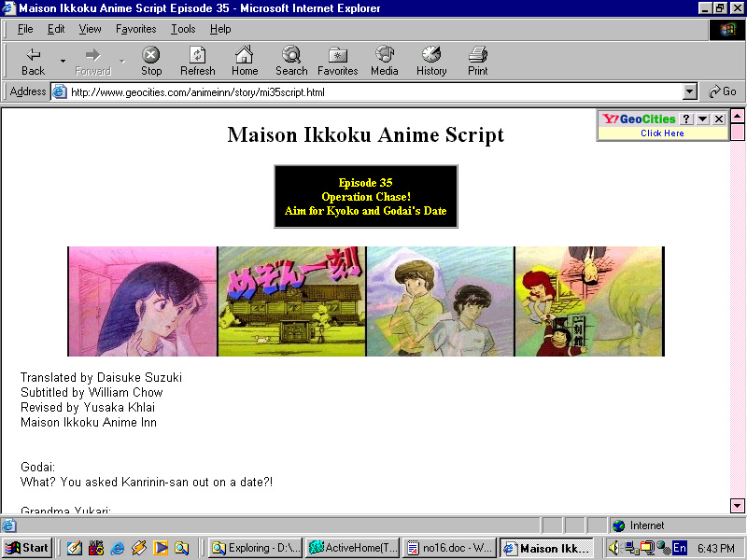
Task: Click the network connection tray icon
Action: [631, 548]
